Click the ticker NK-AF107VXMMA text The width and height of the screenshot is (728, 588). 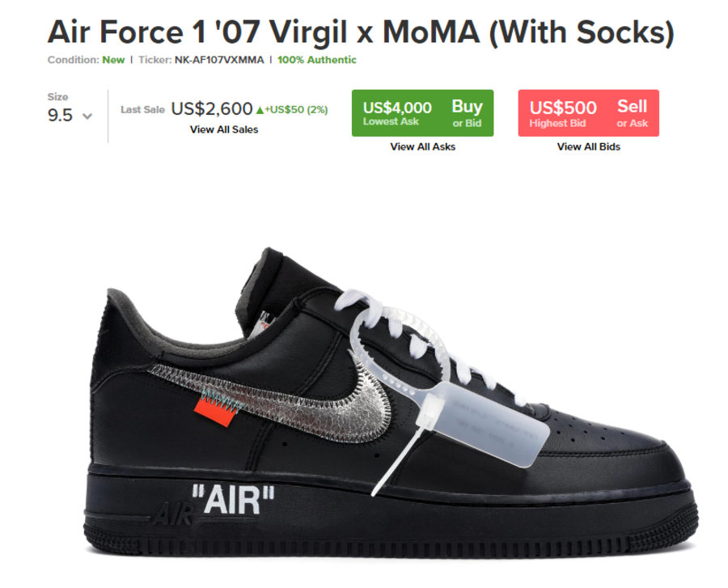click(x=219, y=60)
